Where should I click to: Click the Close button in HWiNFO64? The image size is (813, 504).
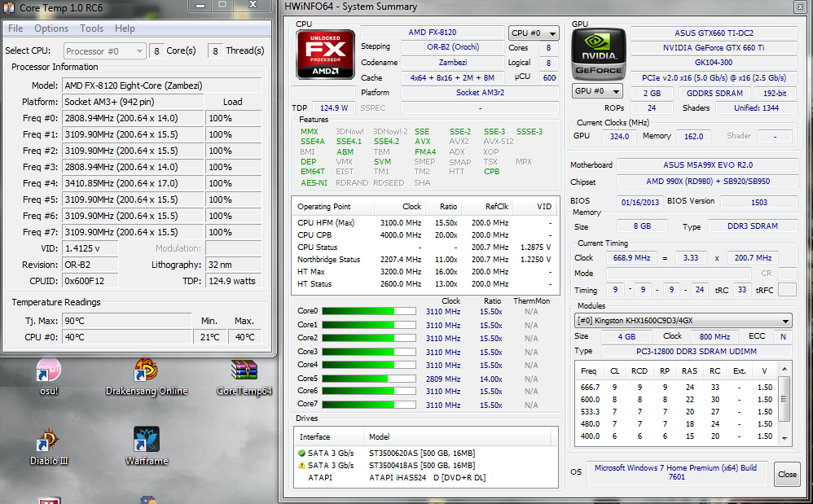787,474
